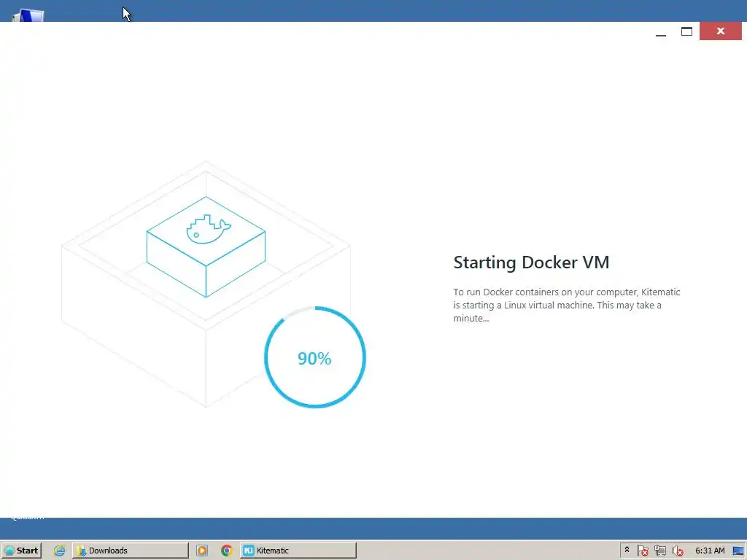Click the desktop computer icon behind Kitematic
The image size is (747, 560).
[x=28, y=15]
